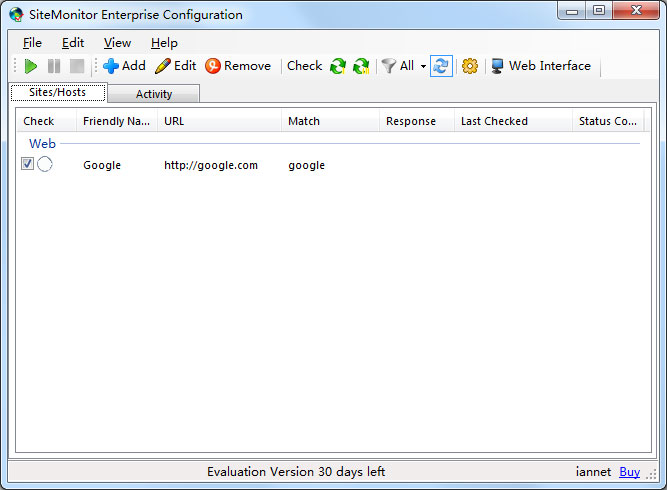This screenshot has width=667, height=490.
Task: Add a new site with Add
Action: tap(124, 66)
